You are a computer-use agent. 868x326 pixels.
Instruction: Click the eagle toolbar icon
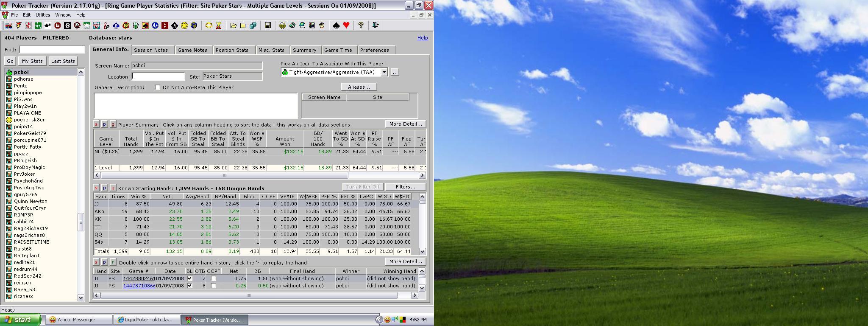[283, 25]
